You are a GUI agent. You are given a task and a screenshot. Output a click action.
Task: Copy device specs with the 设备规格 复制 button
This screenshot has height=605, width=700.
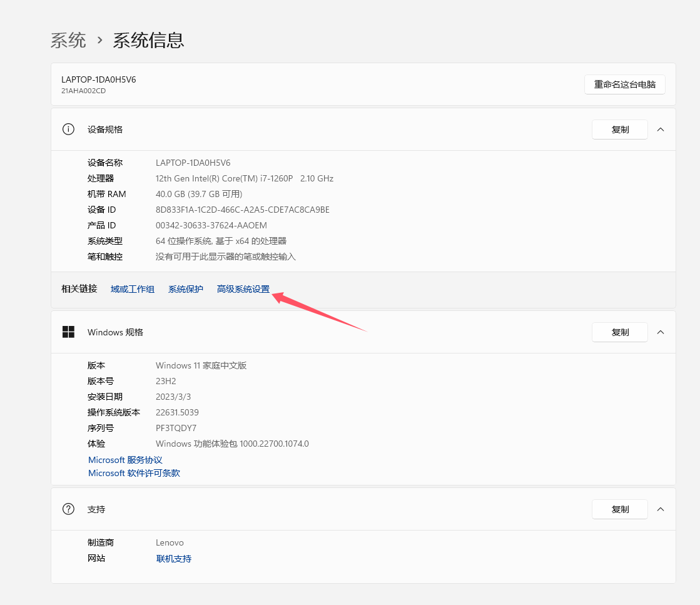coord(619,130)
